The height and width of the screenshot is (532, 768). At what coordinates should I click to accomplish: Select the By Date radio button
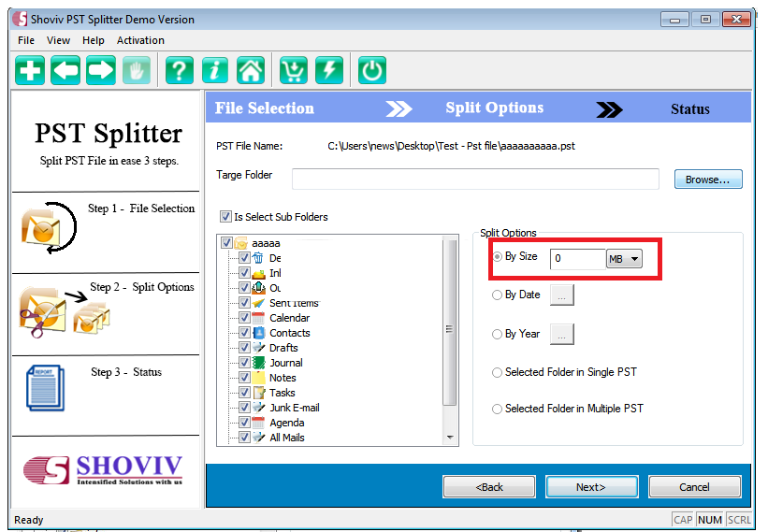pos(497,295)
